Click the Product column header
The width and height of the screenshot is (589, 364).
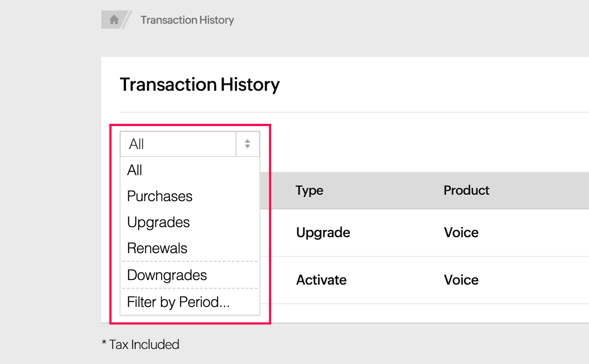(466, 190)
